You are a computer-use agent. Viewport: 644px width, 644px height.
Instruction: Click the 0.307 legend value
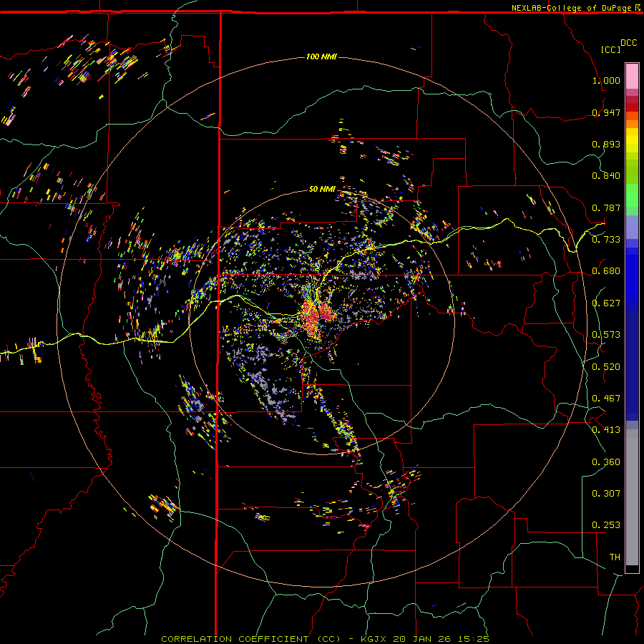point(606,493)
